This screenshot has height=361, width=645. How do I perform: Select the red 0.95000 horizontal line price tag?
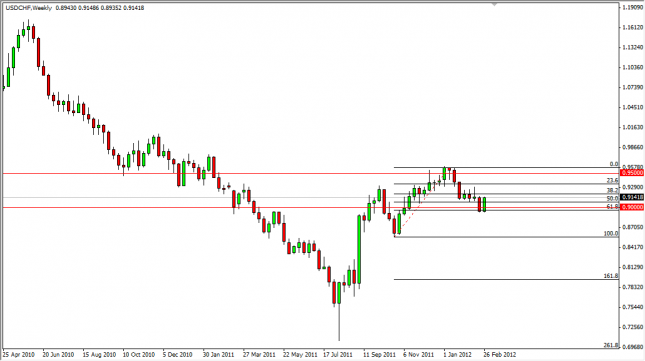tap(632, 173)
